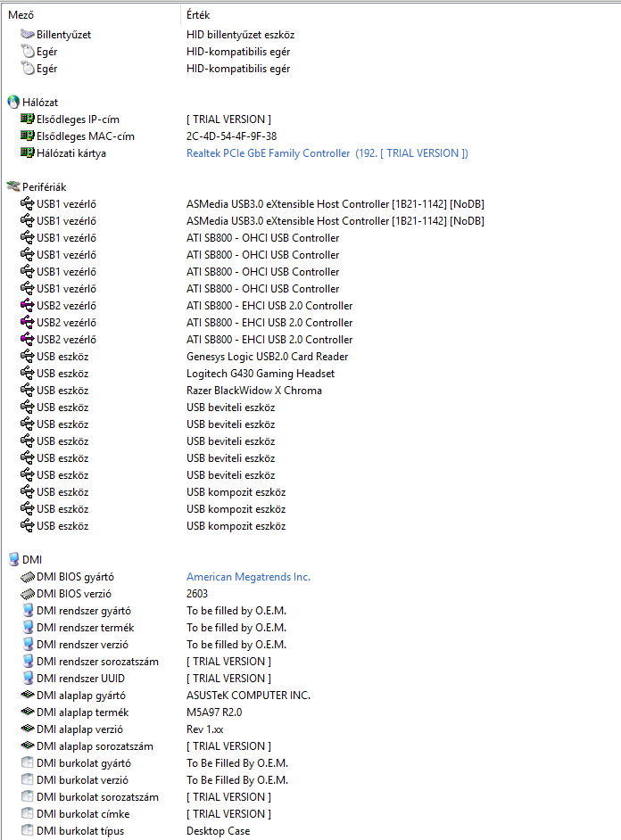Select the Perifériák group label
This screenshot has height=840, width=621.
pyautogui.click(x=45, y=187)
